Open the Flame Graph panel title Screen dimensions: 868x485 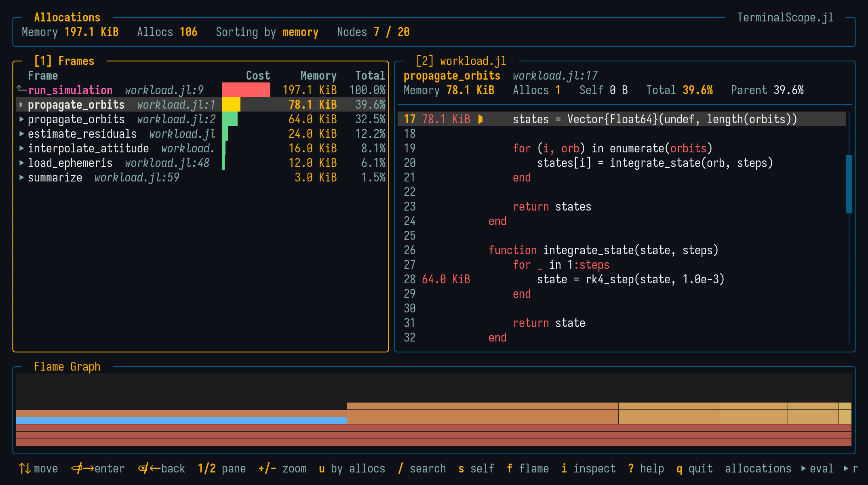67,367
